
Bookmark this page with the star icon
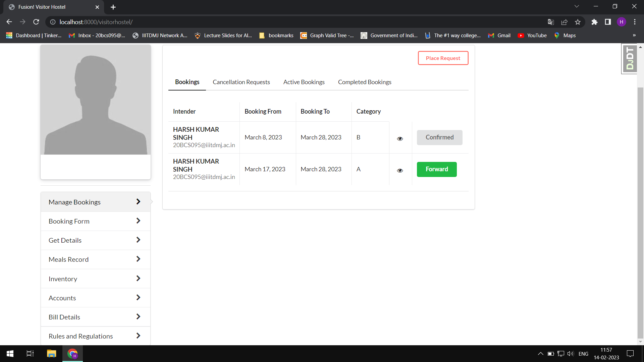(578, 22)
